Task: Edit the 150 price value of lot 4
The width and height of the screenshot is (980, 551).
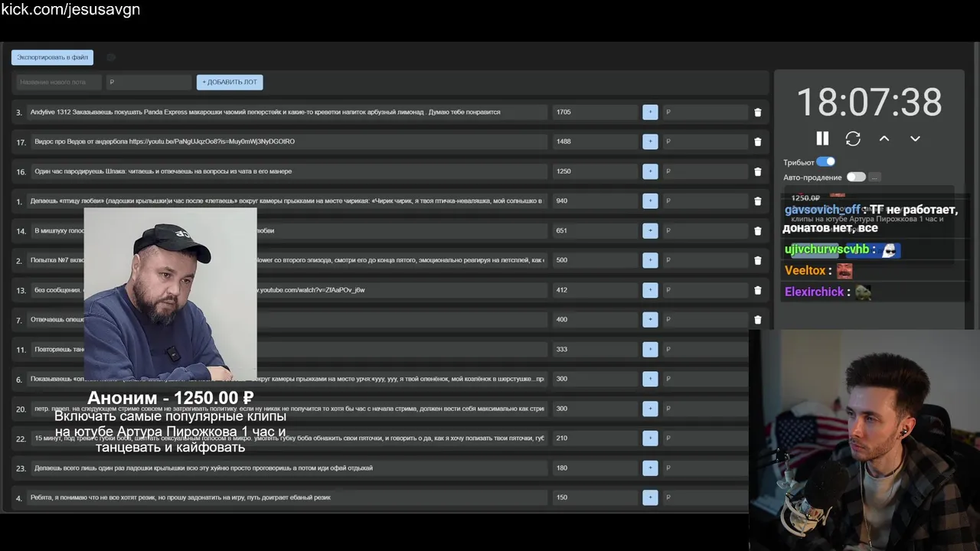Action: click(x=595, y=497)
